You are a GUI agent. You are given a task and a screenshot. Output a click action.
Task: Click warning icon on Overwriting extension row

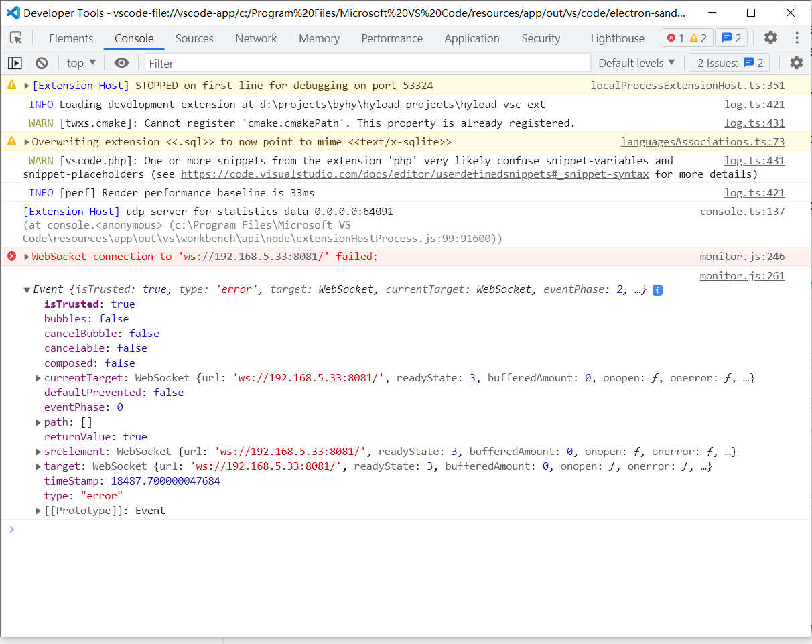11,141
